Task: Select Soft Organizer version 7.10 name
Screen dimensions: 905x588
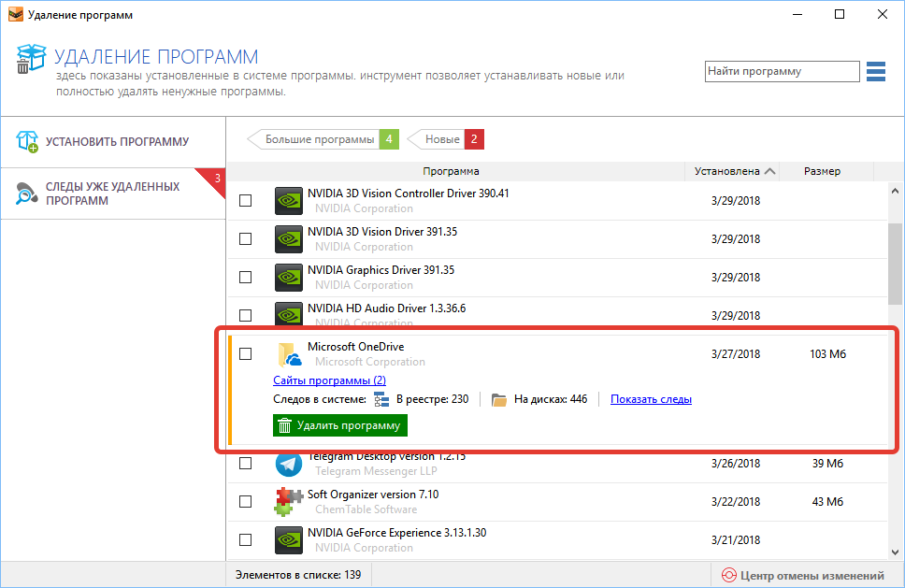Action: pos(373,495)
